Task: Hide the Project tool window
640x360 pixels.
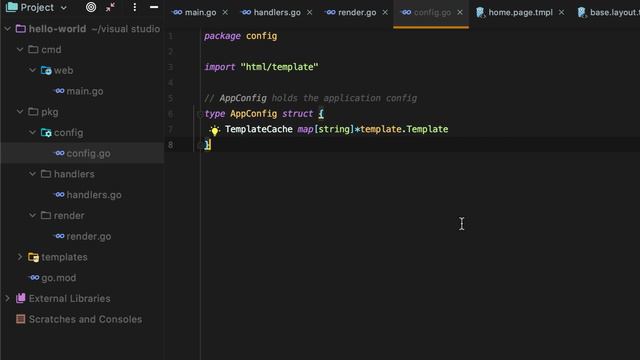Action: pyautogui.click(x=154, y=7)
